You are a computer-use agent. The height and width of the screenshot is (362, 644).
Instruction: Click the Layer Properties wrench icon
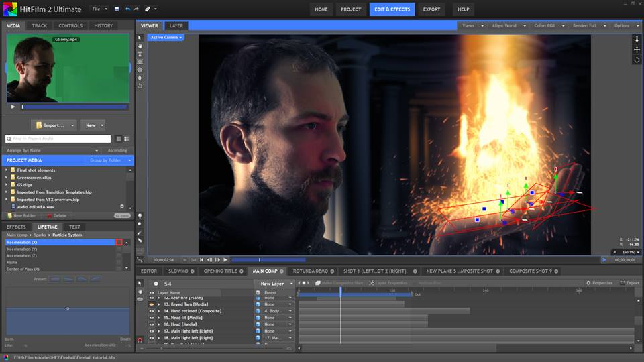(371, 283)
